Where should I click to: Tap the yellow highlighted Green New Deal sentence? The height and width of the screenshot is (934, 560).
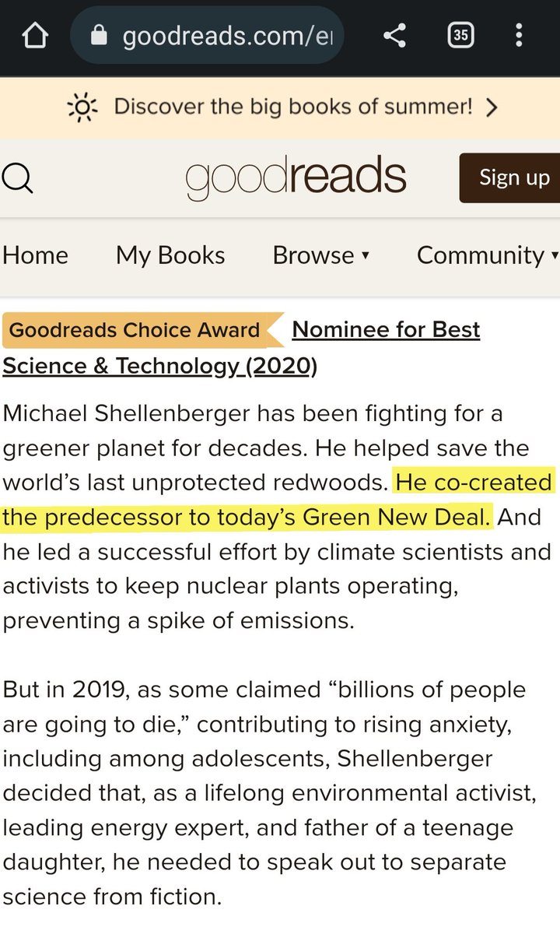(x=247, y=515)
